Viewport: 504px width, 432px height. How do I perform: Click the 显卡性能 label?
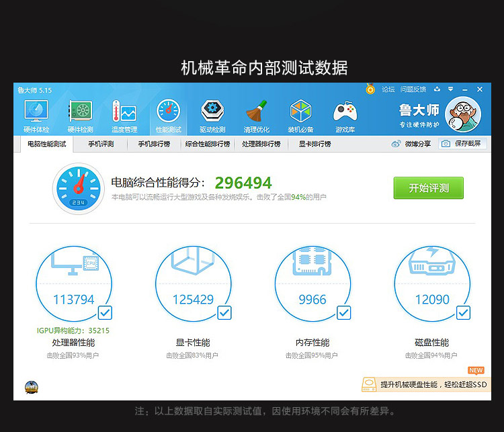click(x=193, y=343)
